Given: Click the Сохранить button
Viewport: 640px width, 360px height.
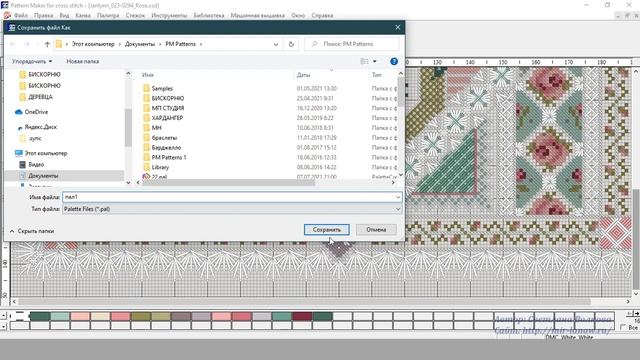Looking at the screenshot, I should (327, 230).
